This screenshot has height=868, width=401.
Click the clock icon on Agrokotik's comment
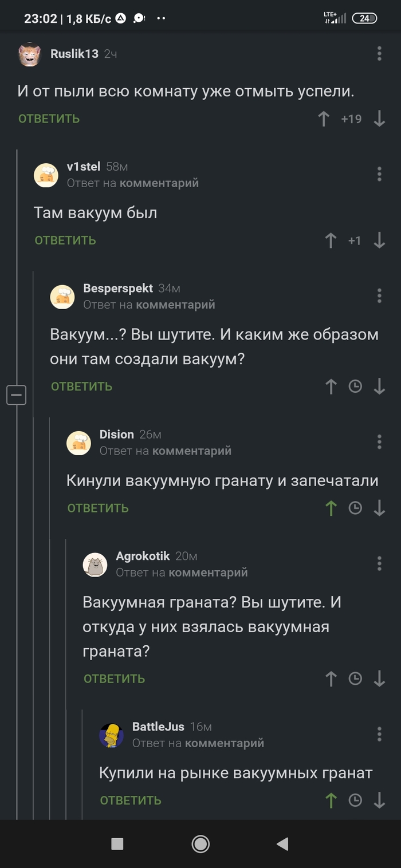coord(355,678)
